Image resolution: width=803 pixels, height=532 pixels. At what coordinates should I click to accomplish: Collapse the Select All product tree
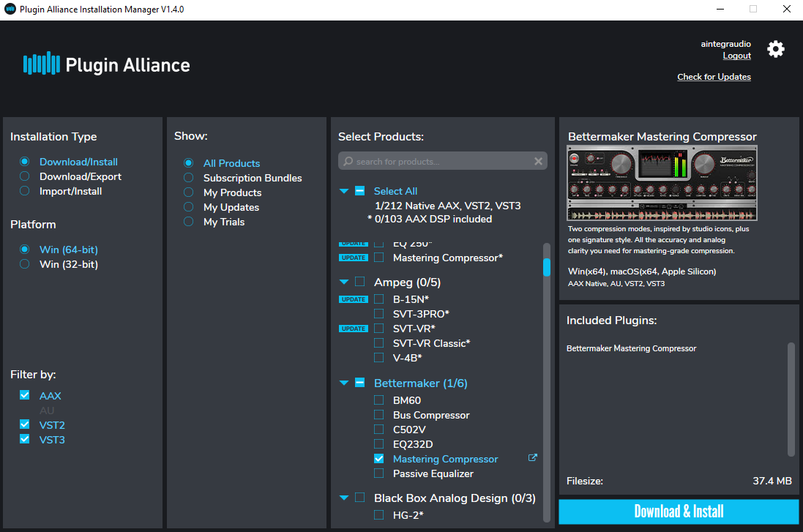tap(344, 190)
